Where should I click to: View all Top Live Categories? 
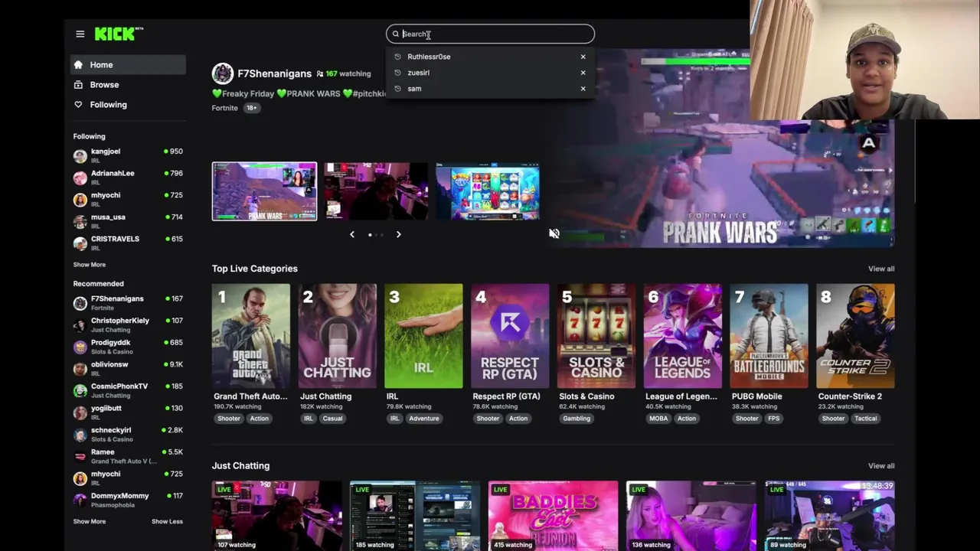coord(881,269)
